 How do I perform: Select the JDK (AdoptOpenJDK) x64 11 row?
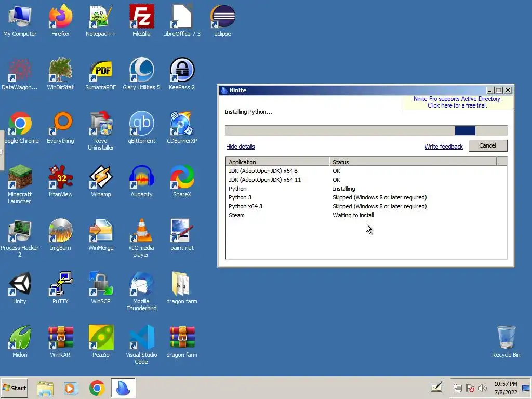coord(366,180)
